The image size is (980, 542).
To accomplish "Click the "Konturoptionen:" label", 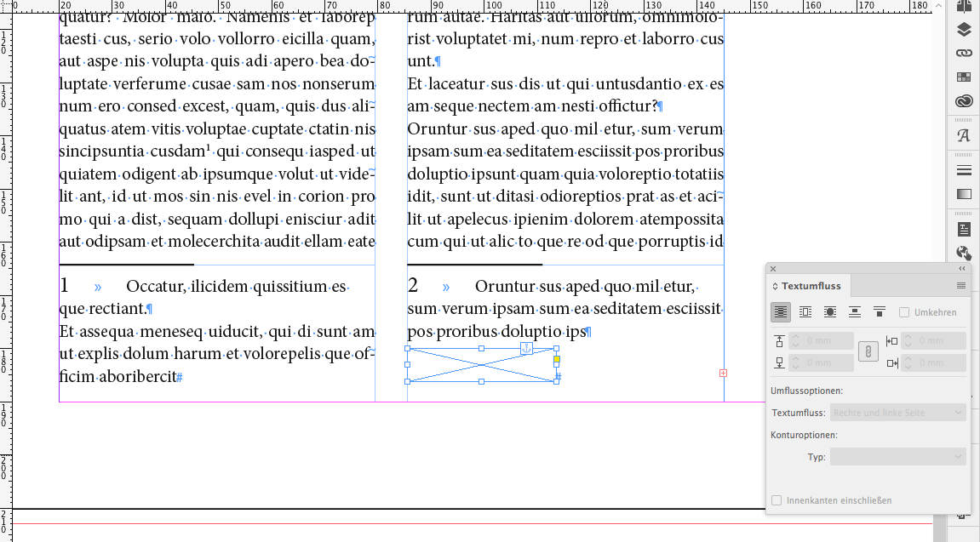I will [805, 435].
